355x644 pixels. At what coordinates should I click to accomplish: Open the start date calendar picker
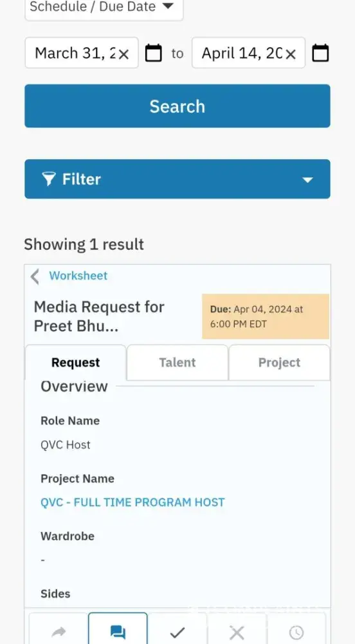(x=154, y=53)
